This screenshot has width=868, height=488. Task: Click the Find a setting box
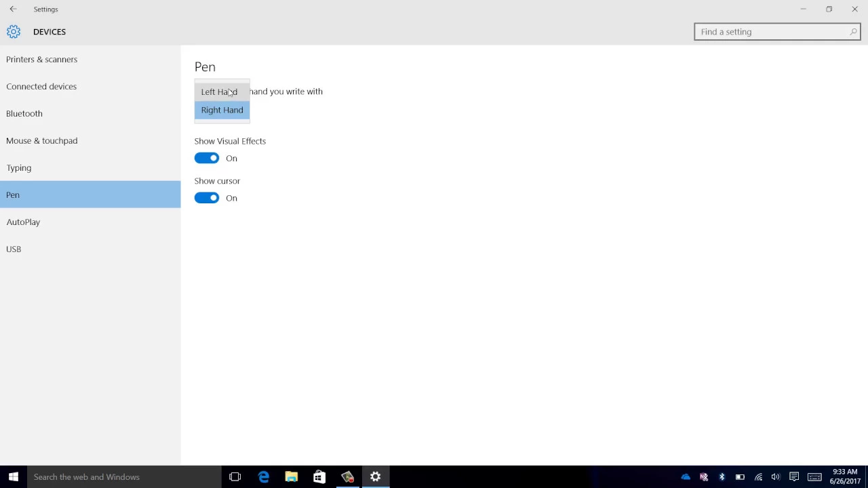click(x=777, y=32)
